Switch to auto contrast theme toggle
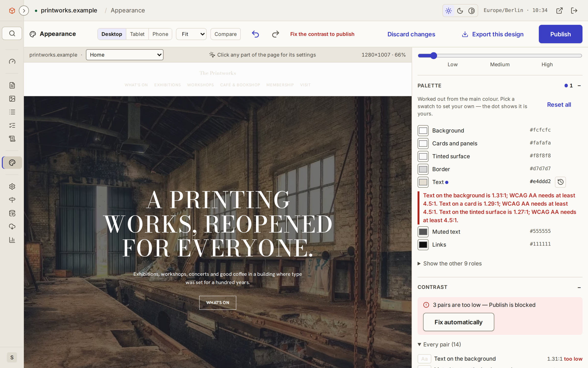 (472, 11)
